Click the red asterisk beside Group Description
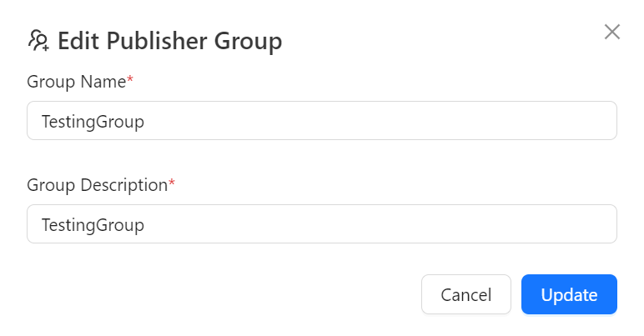The height and width of the screenshot is (336, 644). 172,184
